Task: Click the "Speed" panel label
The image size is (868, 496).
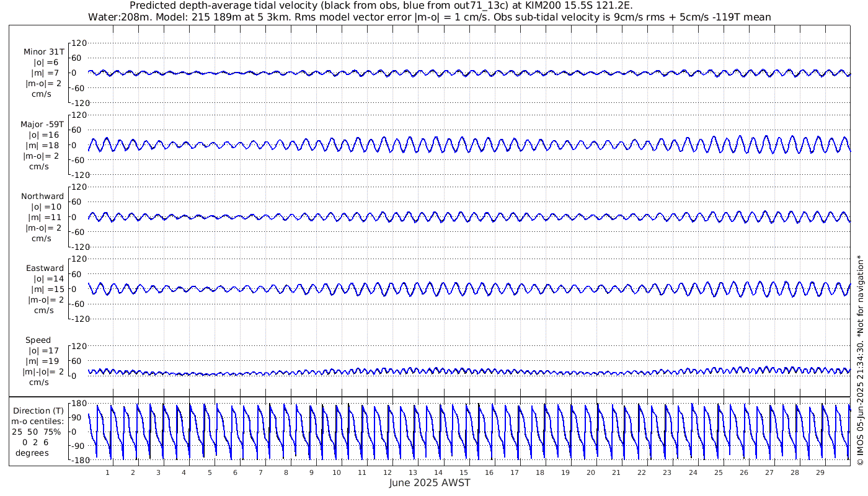Action: 38,340
